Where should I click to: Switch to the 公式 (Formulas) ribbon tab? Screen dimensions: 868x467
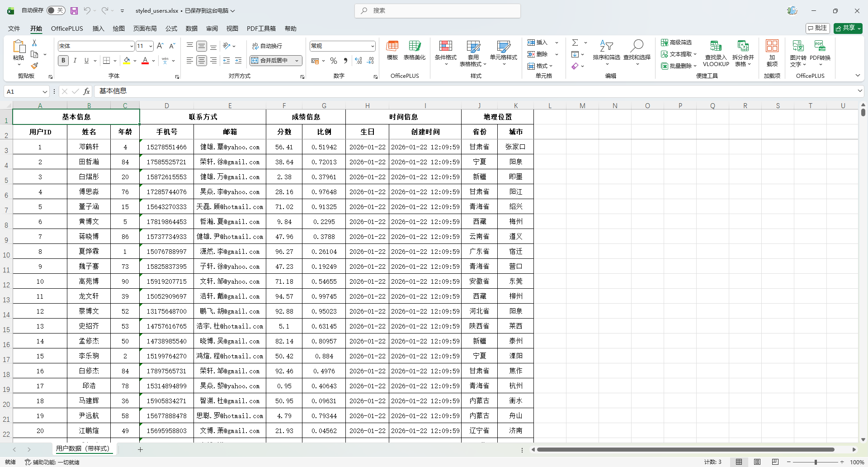pyautogui.click(x=171, y=29)
